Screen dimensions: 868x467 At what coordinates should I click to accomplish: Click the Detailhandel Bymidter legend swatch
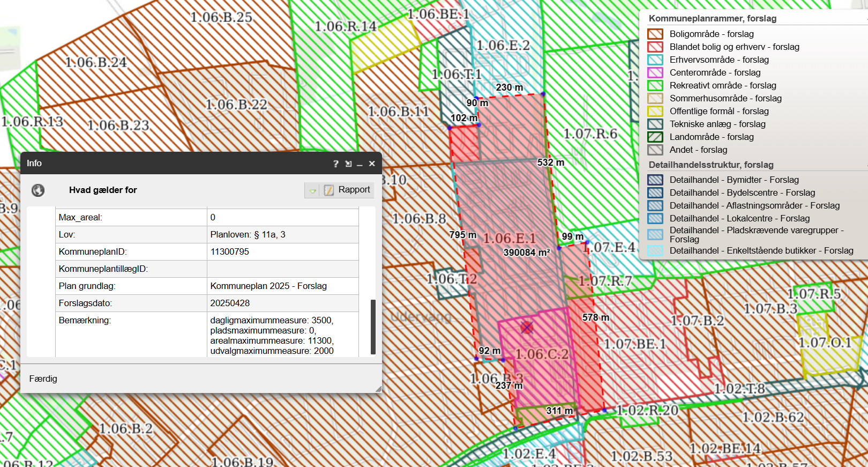[655, 180]
